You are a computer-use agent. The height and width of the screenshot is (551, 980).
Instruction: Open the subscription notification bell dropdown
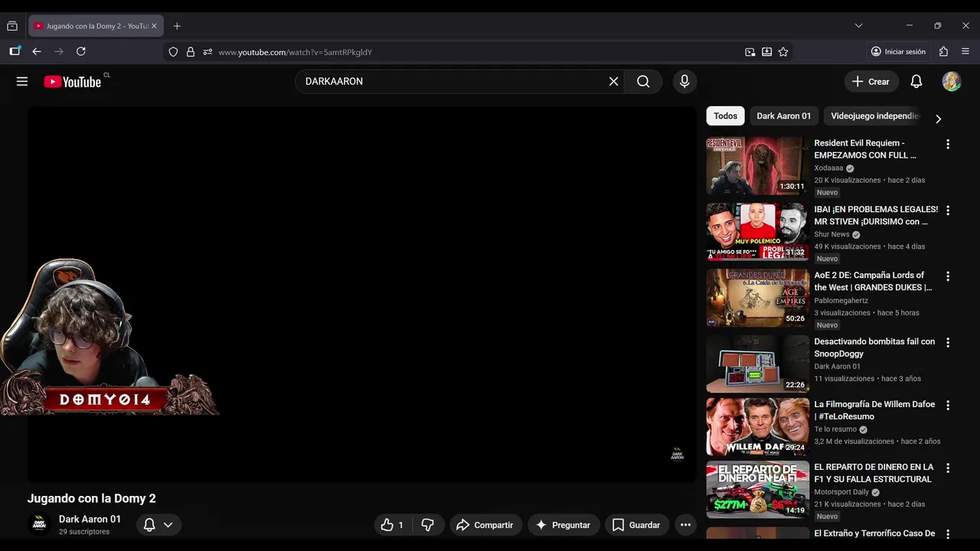click(159, 525)
